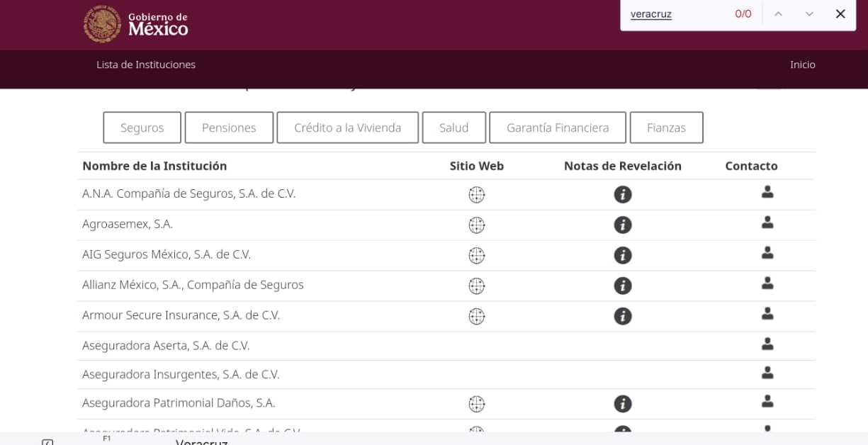Select the Garantía Financiera tab
868x445 pixels.
pyautogui.click(x=557, y=128)
